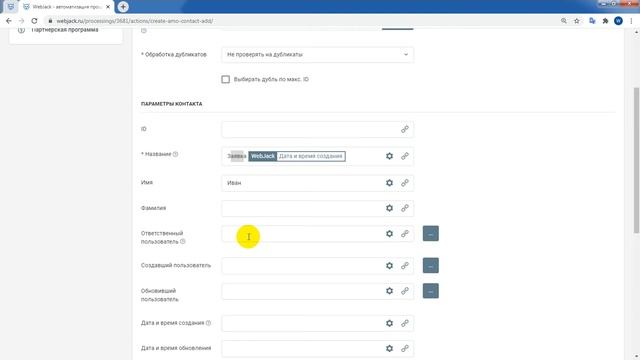Click the browser address bar URL
This screenshot has height=360, width=640.
coord(135,21)
